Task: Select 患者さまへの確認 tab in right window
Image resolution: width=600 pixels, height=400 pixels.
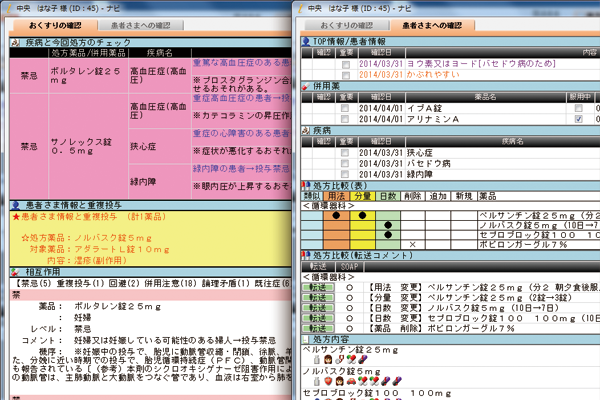Action: pyautogui.click(x=432, y=25)
